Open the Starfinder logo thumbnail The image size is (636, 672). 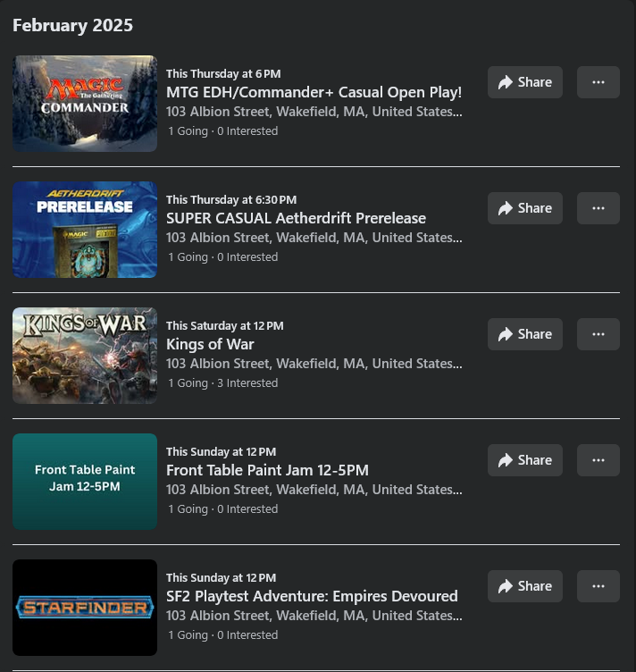click(85, 608)
